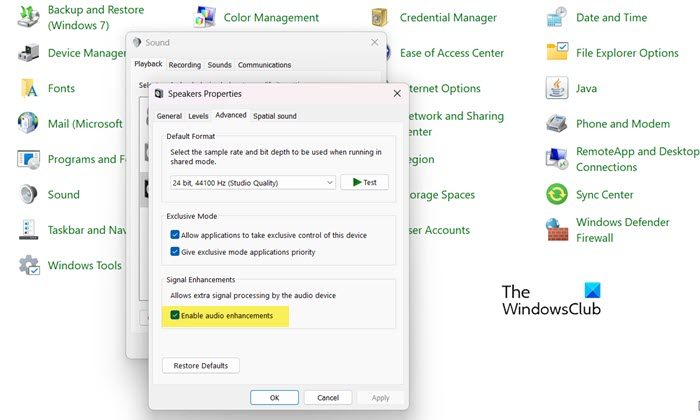Click the Fonts folder icon
This screenshot has height=420, width=700.
pos(28,88)
